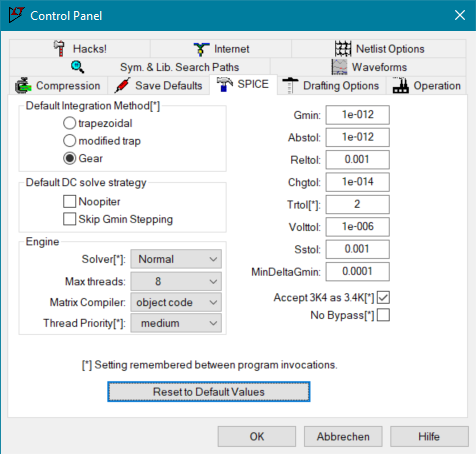Uncheck Accept 3K4 as 3.4K
This screenshot has height=454, width=476.
pos(383,297)
